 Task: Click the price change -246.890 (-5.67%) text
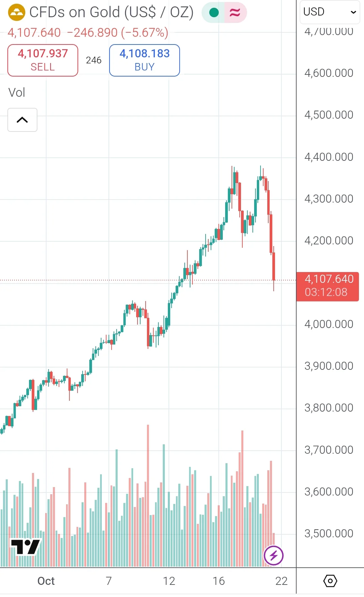pos(118,33)
